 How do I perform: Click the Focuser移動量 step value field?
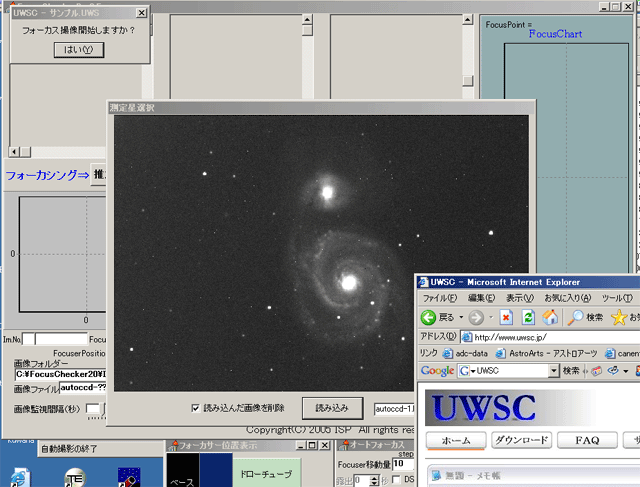(402, 464)
